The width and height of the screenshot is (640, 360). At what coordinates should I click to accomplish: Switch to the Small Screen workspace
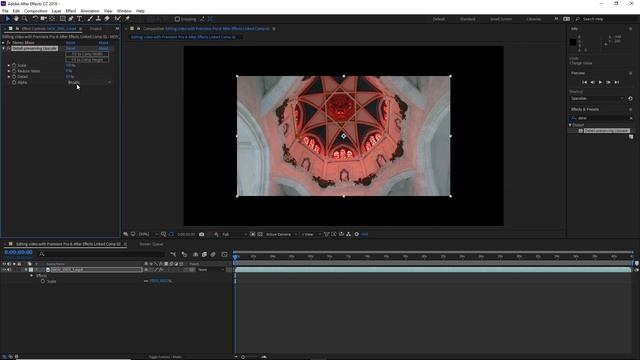pos(501,19)
